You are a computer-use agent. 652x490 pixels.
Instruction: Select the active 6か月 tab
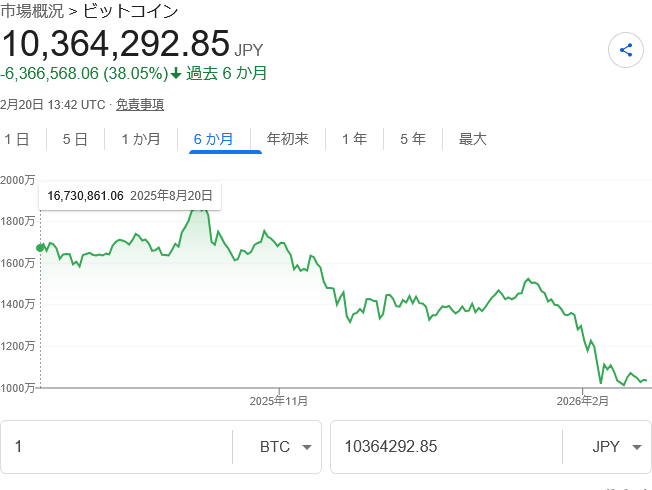tap(213, 139)
